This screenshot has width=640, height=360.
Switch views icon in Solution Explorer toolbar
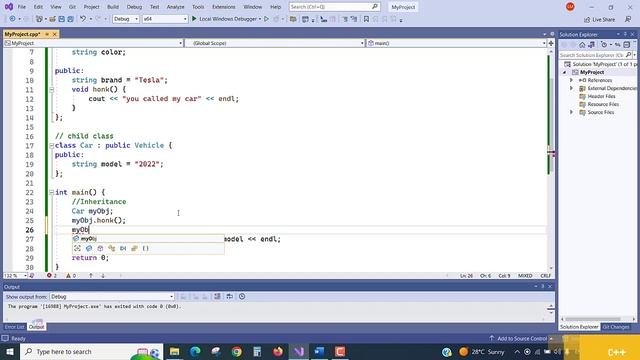click(591, 44)
